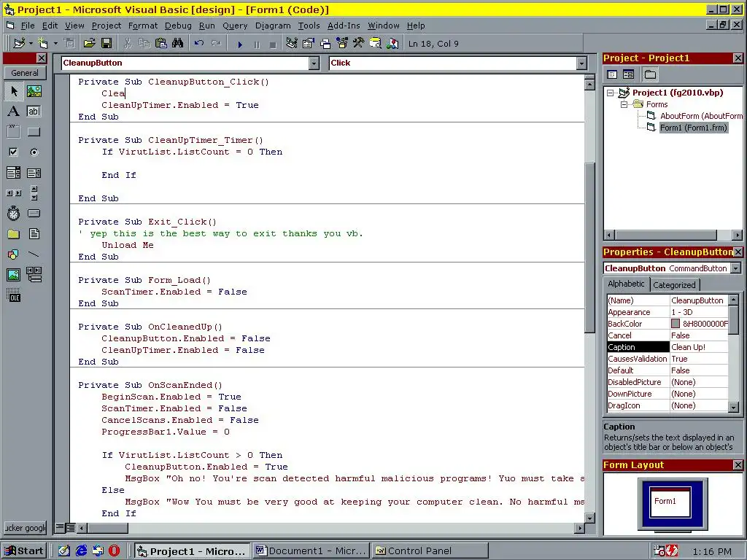
Task: Open the File menu
Action: [x=27, y=26]
